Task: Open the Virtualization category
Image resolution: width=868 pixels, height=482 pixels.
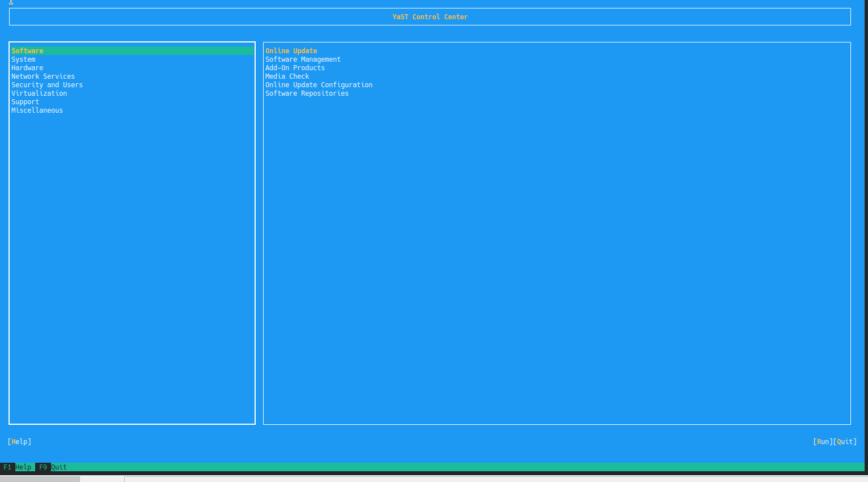Action: click(x=39, y=93)
